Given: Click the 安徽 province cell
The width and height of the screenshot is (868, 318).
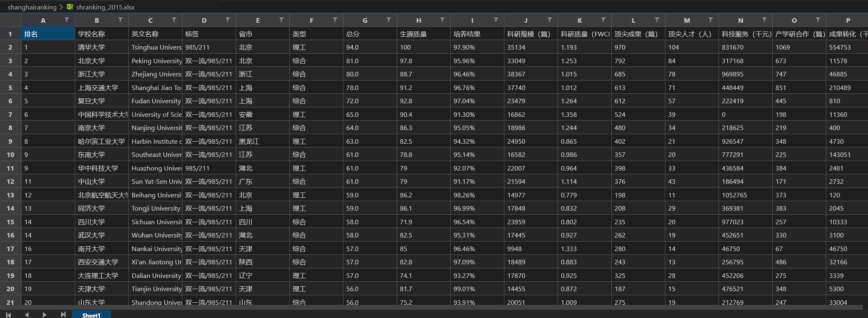Looking at the screenshot, I should tap(263, 114).
